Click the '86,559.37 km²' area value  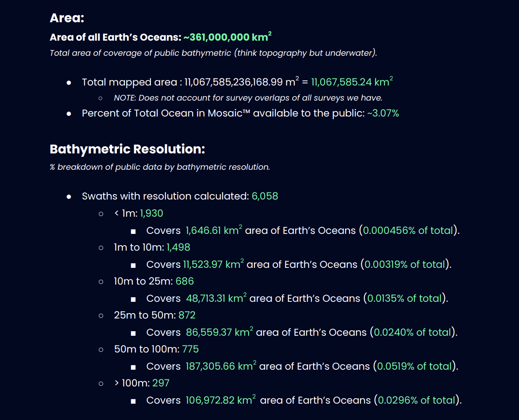pyautogui.click(x=220, y=332)
